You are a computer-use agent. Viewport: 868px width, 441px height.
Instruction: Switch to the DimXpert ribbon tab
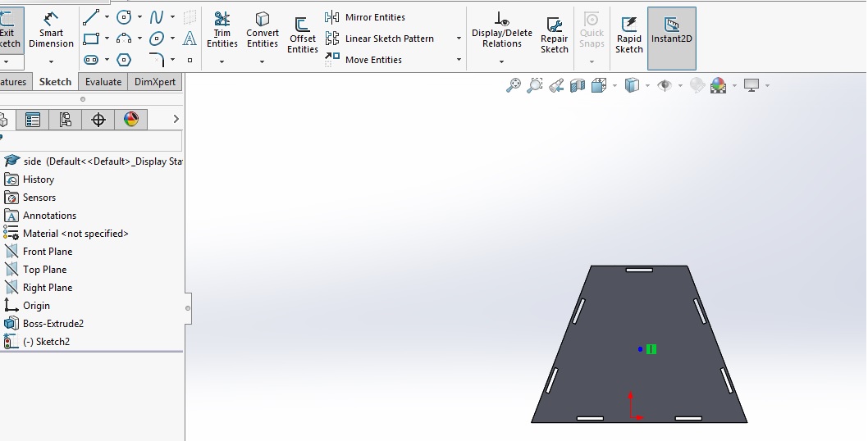point(155,81)
